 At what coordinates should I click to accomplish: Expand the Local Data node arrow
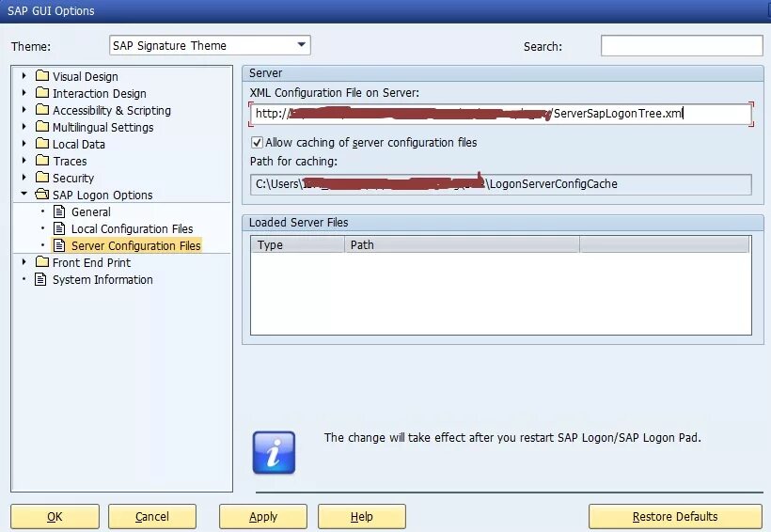click(x=24, y=143)
